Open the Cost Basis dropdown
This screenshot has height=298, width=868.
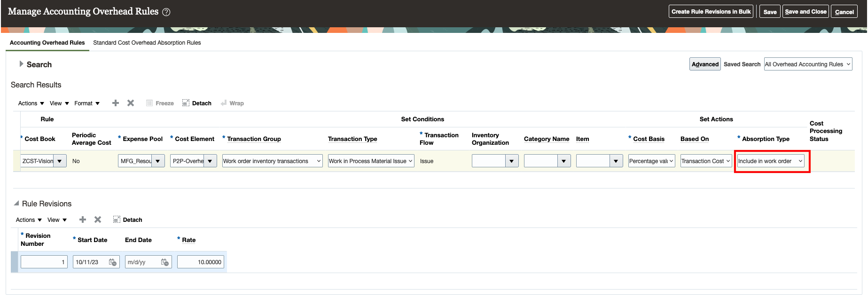click(651, 161)
